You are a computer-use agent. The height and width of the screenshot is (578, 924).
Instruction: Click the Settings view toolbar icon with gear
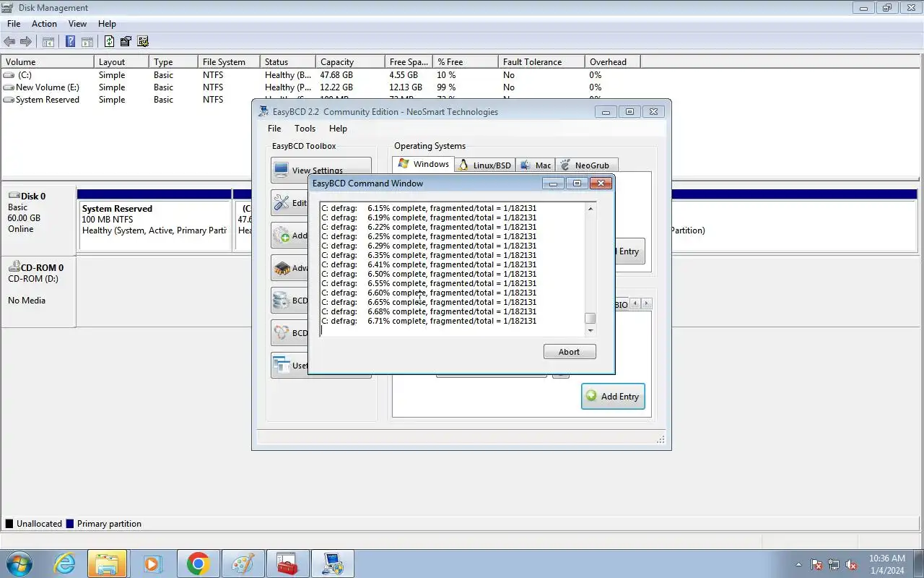click(x=143, y=42)
